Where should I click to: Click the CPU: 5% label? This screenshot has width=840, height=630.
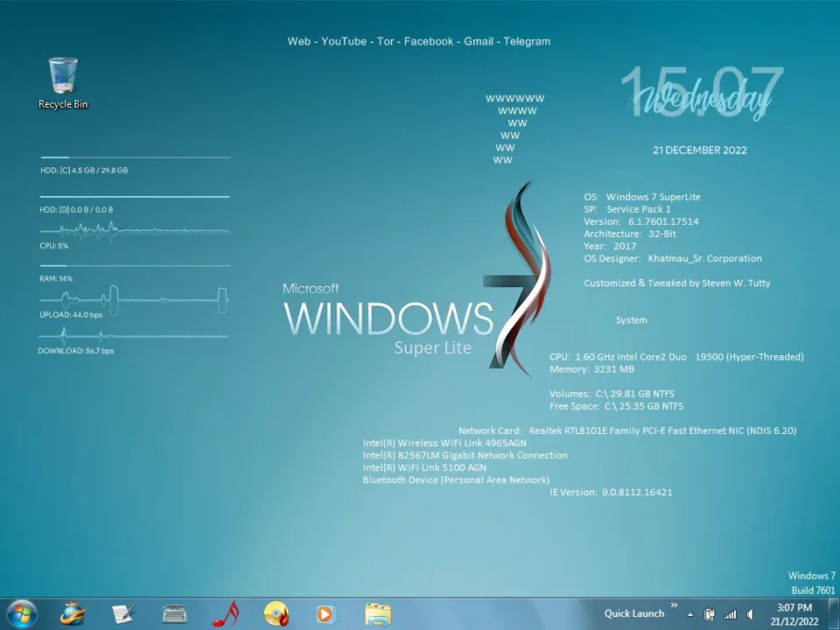[53, 246]
